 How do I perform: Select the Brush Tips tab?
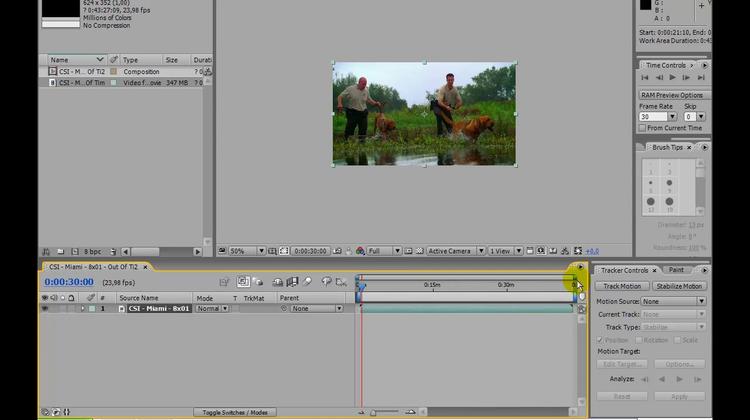click(x=667, y=147)
